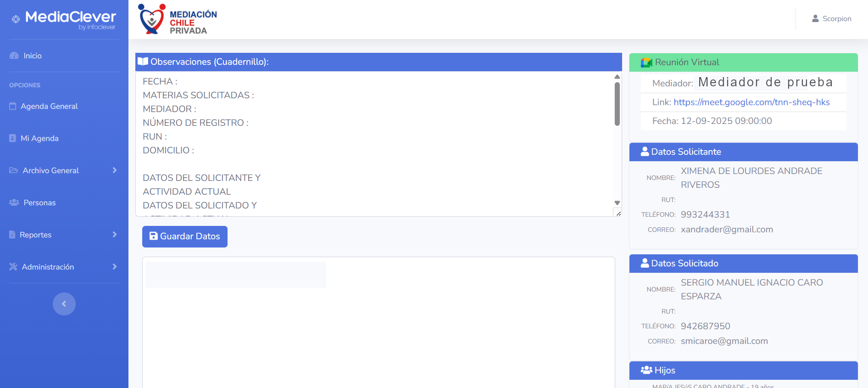This screenshot has height=388, width=868.
Task: Click the Mi Agenda contact icon
Action: tap(13, 138)
